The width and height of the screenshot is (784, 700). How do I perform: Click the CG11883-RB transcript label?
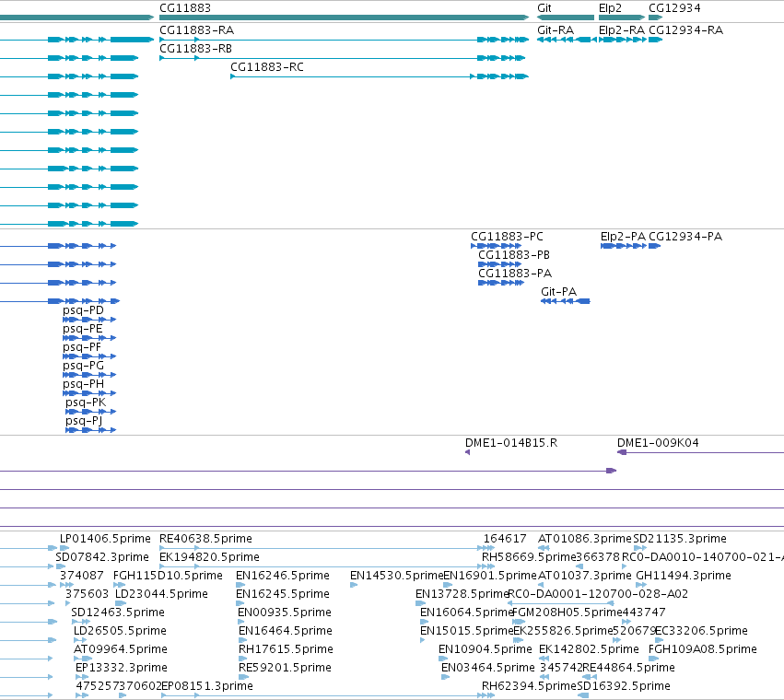coord(195,49)
